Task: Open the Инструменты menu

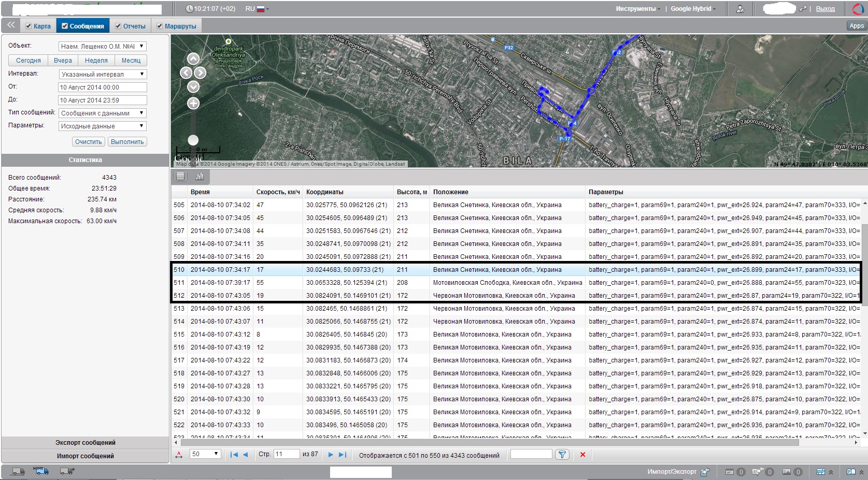Action: [637, 9]
